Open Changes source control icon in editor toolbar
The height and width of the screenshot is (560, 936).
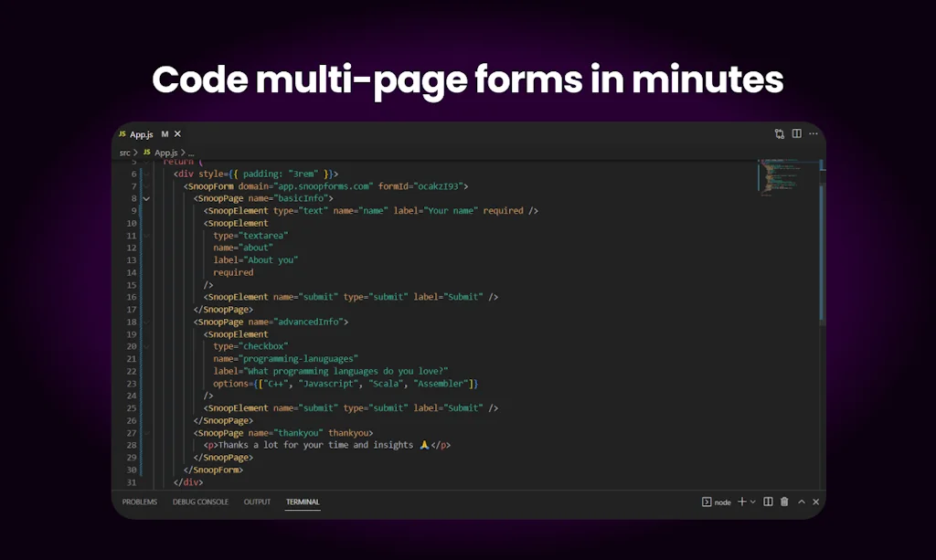(x=779, y=134)
